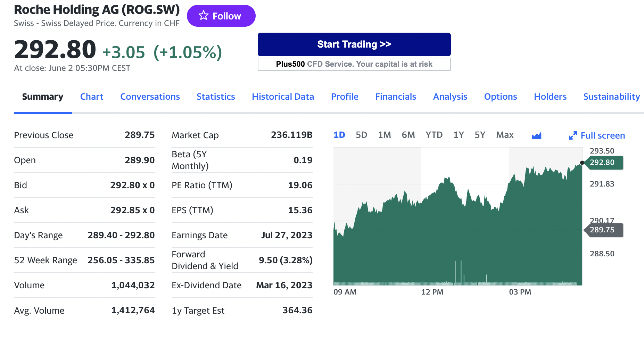The image size is (644, 339).
Task: Click the 1y Target Est value 364.36
Action: (x=297, y=310)
